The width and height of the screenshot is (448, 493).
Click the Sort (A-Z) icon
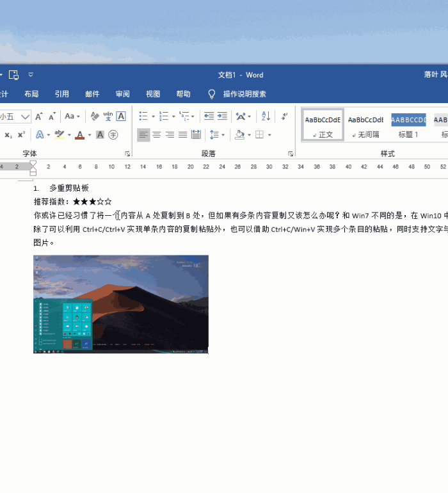[x=266, y=117]
